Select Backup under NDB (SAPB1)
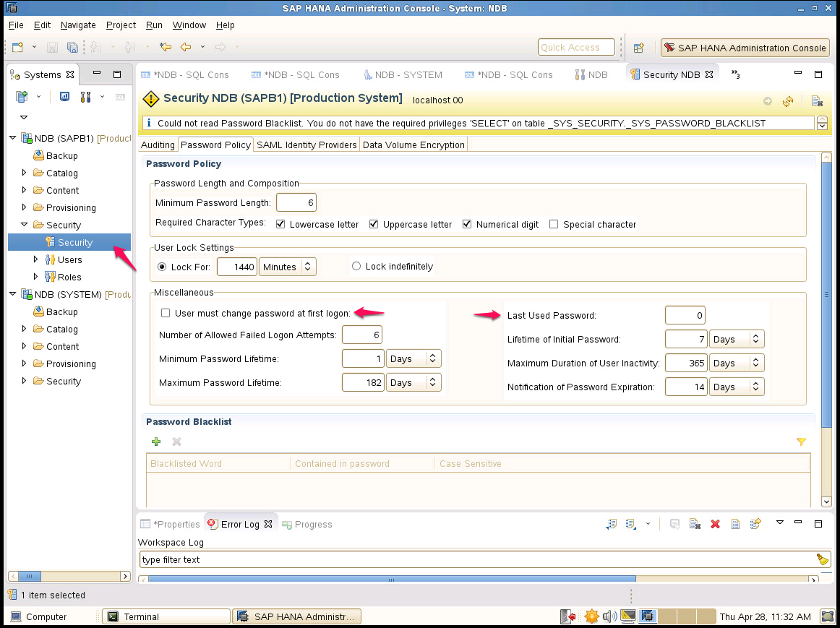This screenshot has height=628, width=840. [x=56, y=156]
